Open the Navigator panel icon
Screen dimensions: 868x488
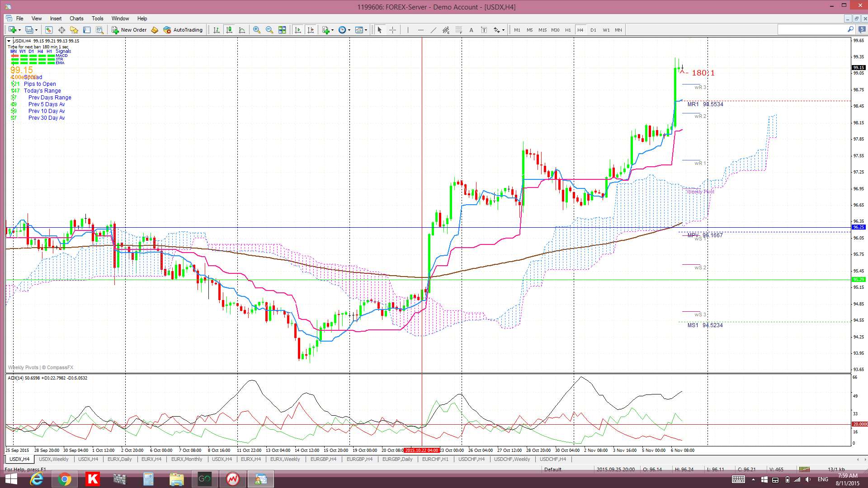coord(74,30)
